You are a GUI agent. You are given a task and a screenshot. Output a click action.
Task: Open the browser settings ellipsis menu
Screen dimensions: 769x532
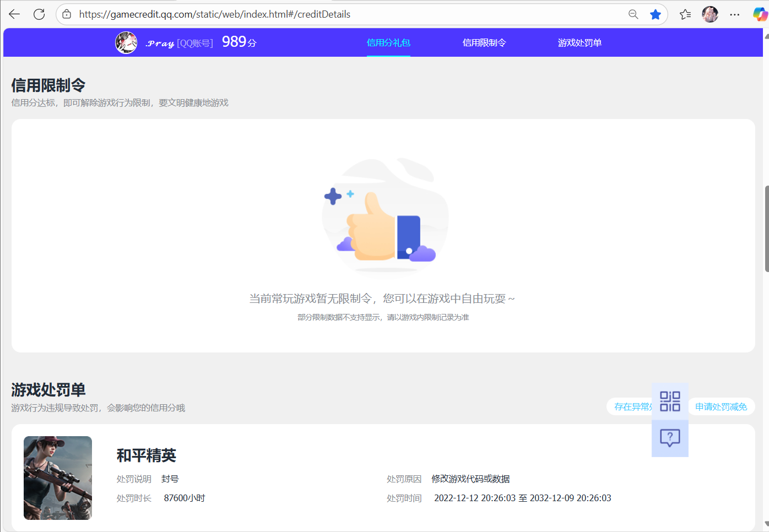[735, 14]
